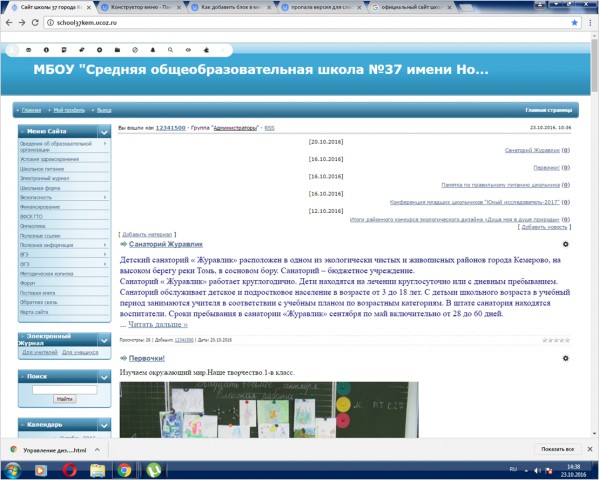599x480 pixels.
Task: Open Opera from the taskbar
Action: click(69, 470)
